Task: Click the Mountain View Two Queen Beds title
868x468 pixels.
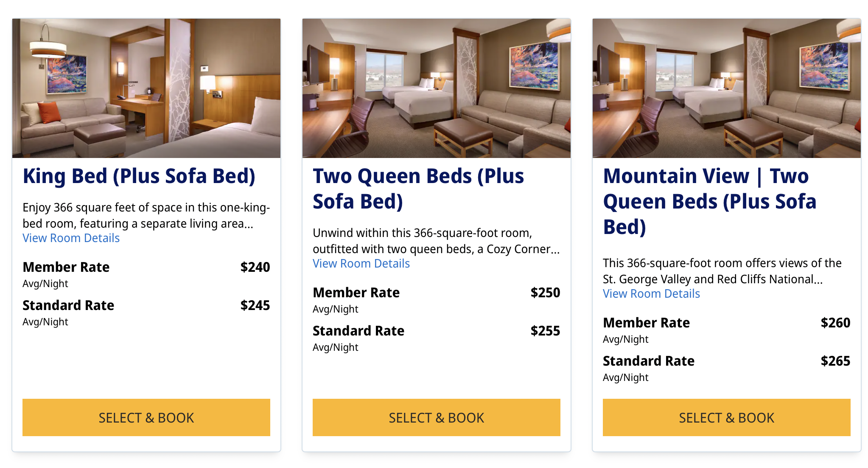Action: tap(709, 201)
